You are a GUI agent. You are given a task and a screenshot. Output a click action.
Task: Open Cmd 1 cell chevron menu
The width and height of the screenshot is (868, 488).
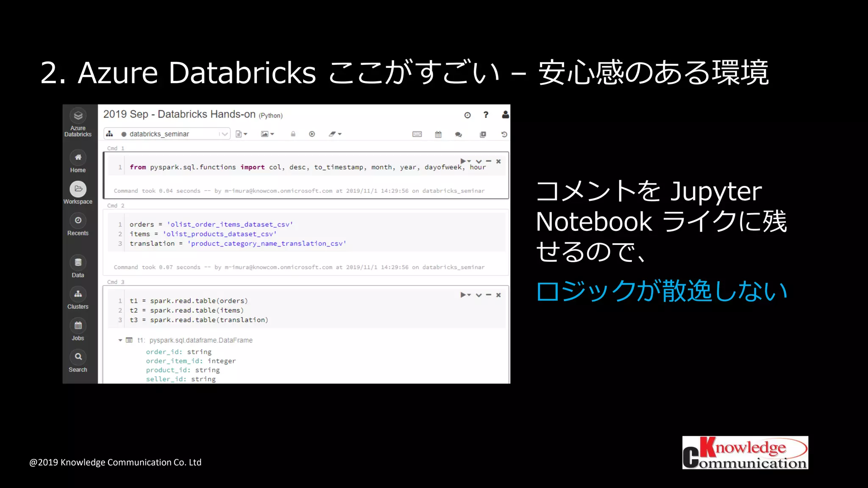(x=479, y=161)
